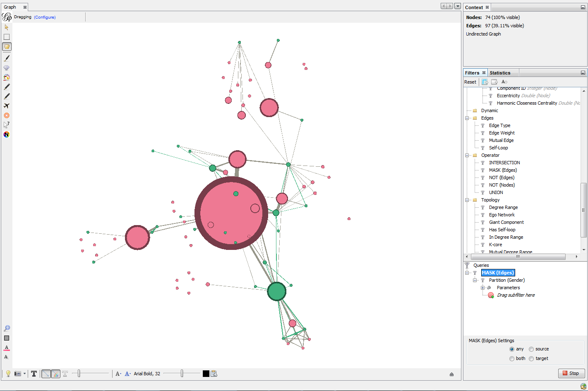Click export labels A arrow icon
Viewport: 588px width, 391px height.
504,82
